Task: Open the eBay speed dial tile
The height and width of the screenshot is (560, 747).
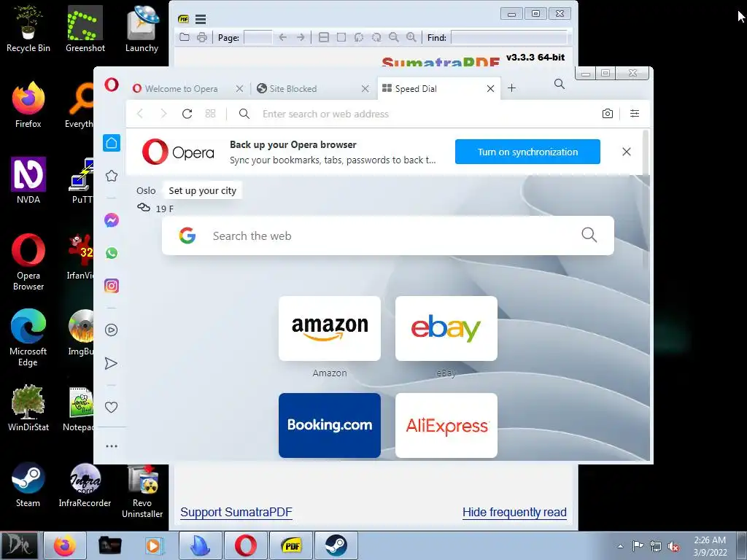Action: 446,329
